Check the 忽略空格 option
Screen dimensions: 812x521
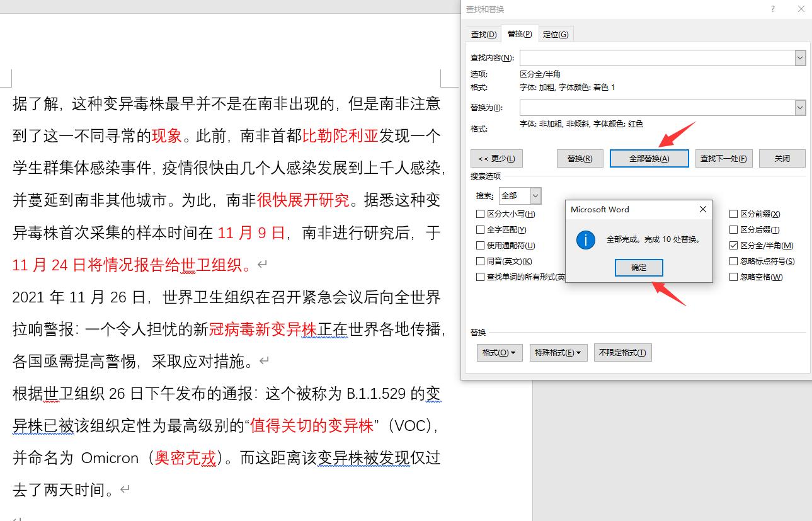point(733,277)
